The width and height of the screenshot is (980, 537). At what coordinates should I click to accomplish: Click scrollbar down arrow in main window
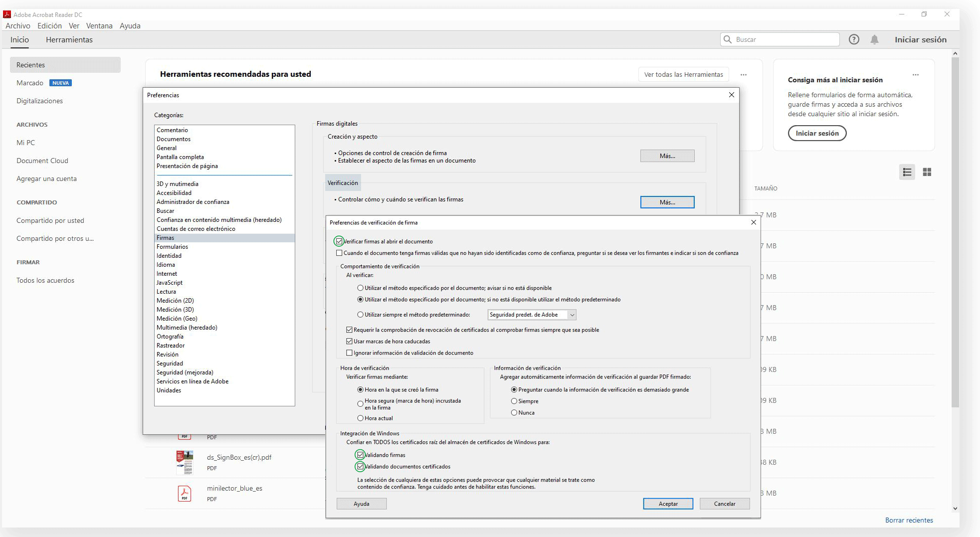(x=955, y=509)
